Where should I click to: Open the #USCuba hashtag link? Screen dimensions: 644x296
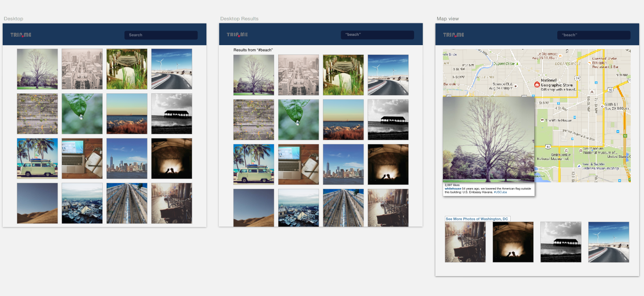tap(500, 192)
